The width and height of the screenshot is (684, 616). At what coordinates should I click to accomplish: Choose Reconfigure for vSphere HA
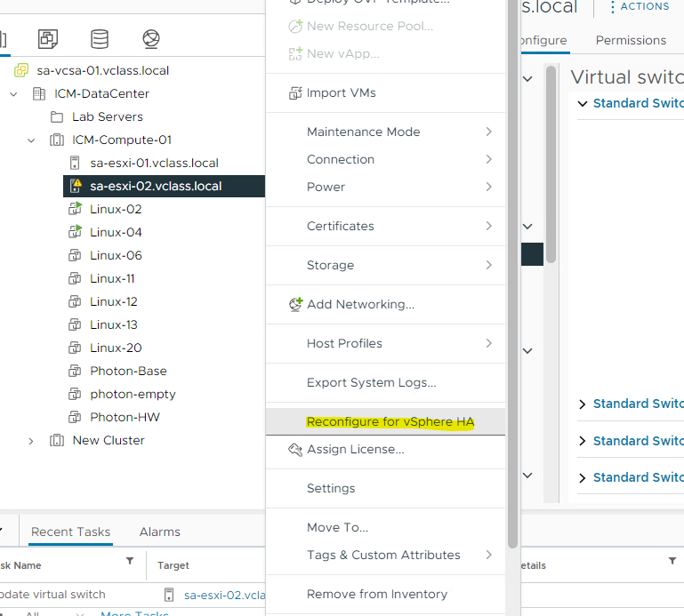[386, 421]
